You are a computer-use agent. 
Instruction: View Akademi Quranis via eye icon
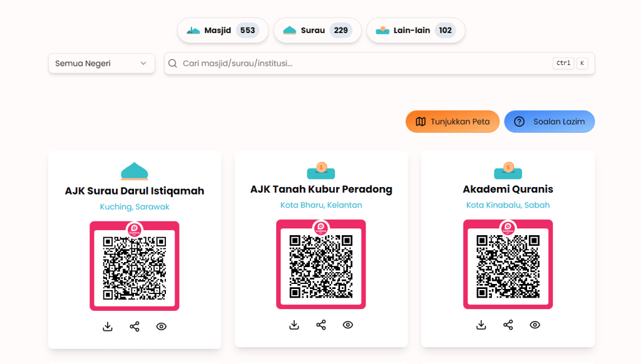(x=535, y=325)
